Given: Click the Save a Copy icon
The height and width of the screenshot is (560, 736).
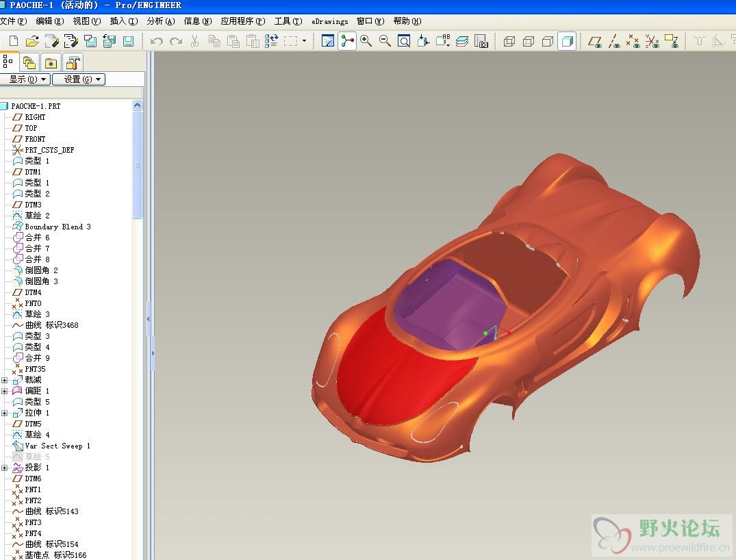Looking at the screenshot, I should (90, 41).
